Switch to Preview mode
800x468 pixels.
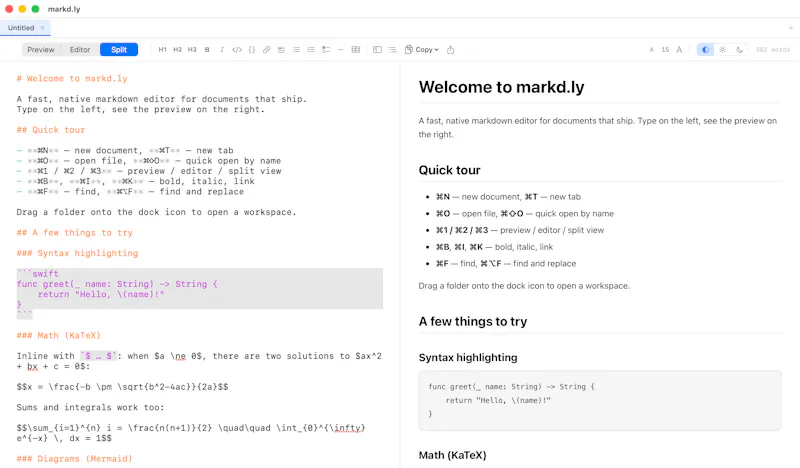click(41, 50)
